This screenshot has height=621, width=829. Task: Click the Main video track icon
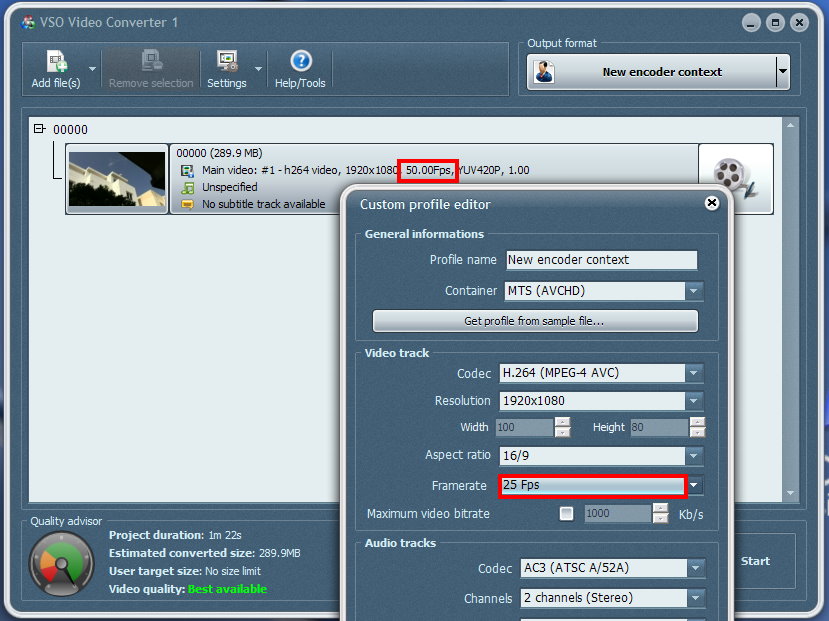(187, 170)
